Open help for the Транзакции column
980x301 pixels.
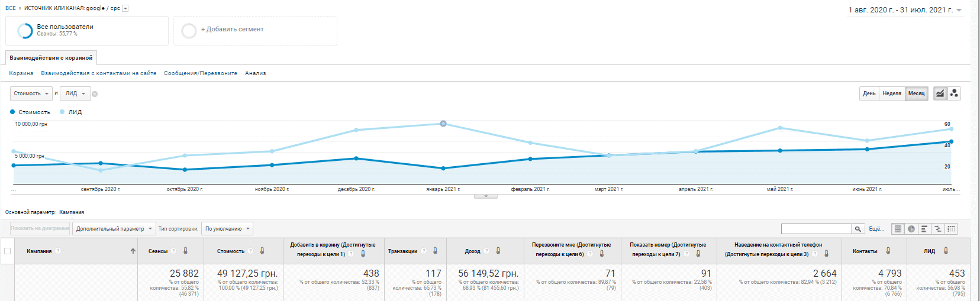click(x=424, y=251)
